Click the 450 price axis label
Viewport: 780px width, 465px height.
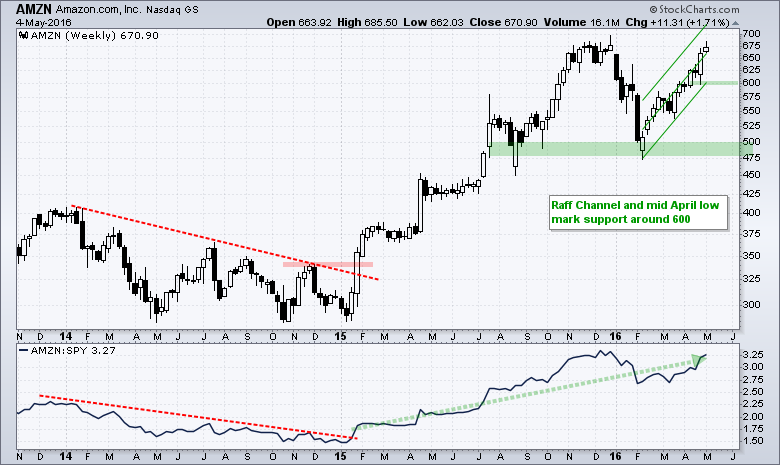(751, 175)
